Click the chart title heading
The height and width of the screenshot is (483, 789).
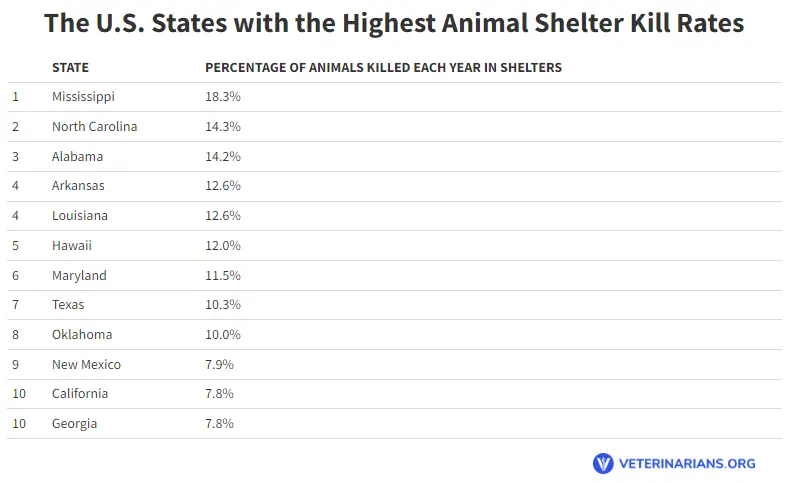pyautogui.click(x=394, y=23)
